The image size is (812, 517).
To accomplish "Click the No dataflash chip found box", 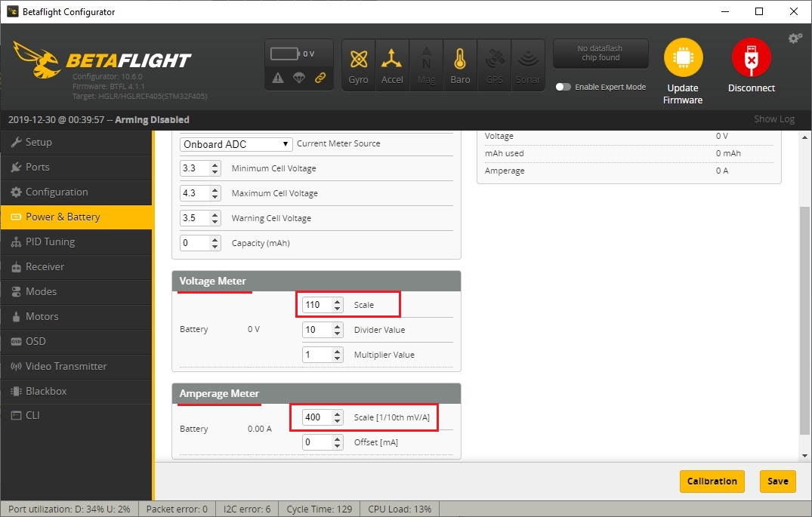I will click(601, 54).
